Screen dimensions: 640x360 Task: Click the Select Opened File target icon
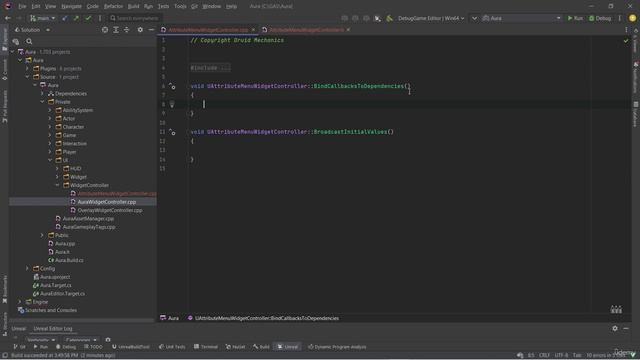(x=105, y=30)
